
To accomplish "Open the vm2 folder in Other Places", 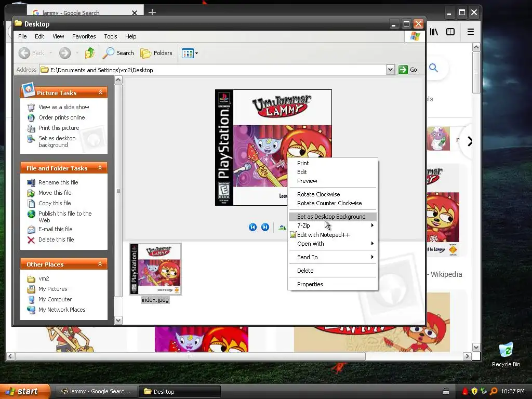I will coord(44,278).
